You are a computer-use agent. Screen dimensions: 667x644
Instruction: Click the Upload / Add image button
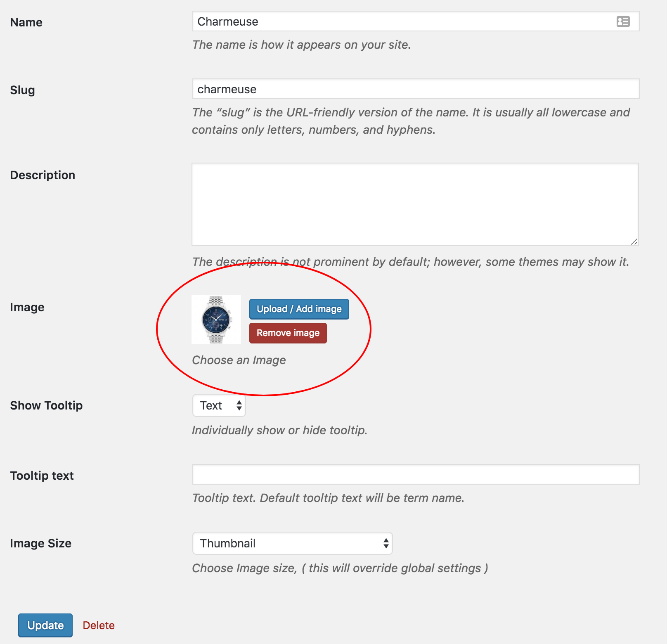click(x=299, y=309)
